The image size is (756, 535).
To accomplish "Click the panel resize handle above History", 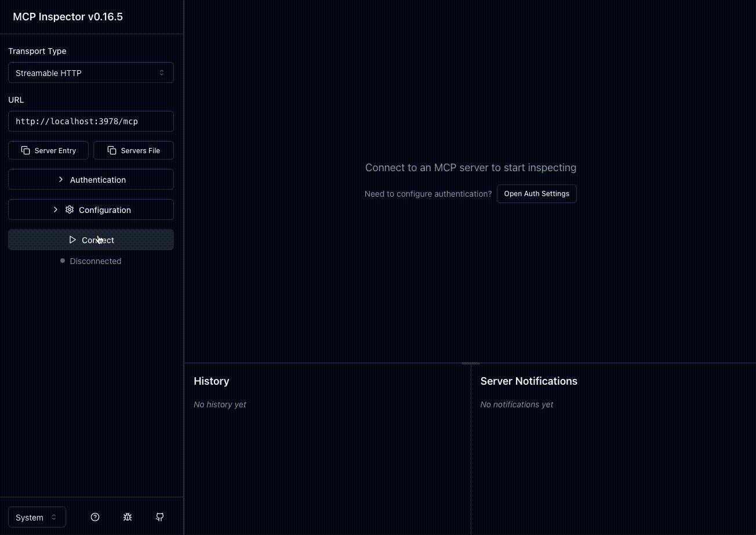I will click(x=470, y=364).
